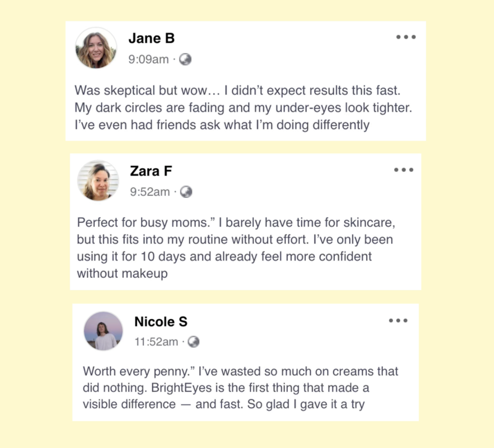Screen dimensions: 494x448
Task: Click the globe privacy icon on Nicole S's post
Action: point(194,342)
